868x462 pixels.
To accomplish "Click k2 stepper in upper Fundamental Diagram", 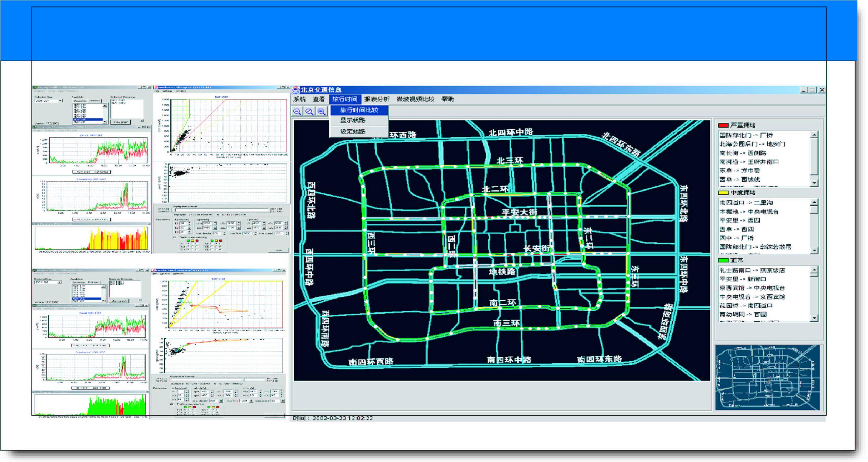I will point(189,228).
